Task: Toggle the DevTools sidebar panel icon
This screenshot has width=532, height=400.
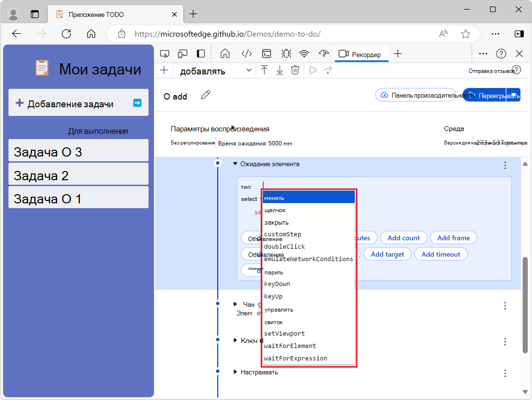Action: click(201, 54)
